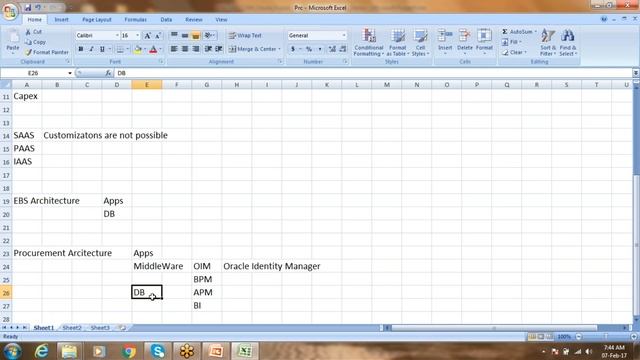Switch to the Insert ribbon tab
640x360 pixels.
61,20
